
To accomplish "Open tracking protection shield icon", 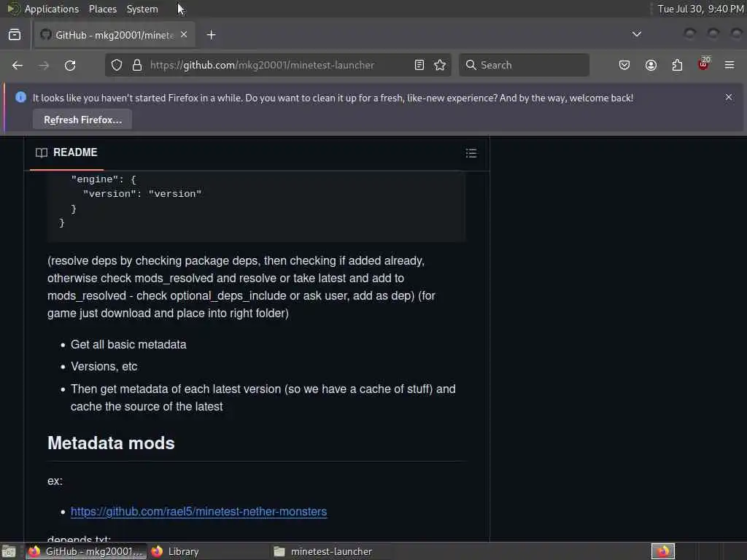I will [x=117, y=65].
